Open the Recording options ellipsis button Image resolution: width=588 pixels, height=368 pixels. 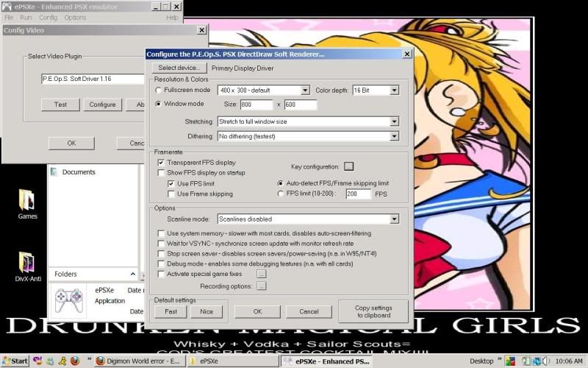point(262,286)
